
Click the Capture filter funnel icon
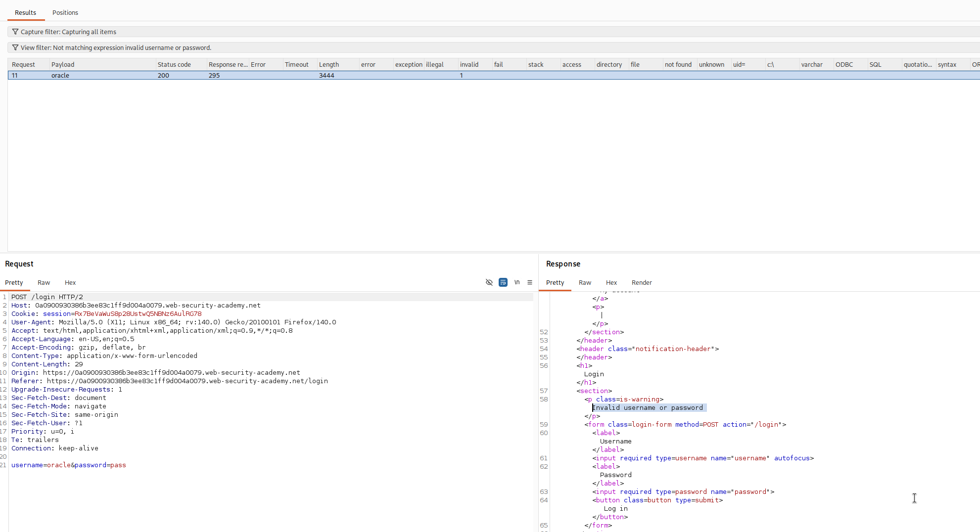(15, 32)
